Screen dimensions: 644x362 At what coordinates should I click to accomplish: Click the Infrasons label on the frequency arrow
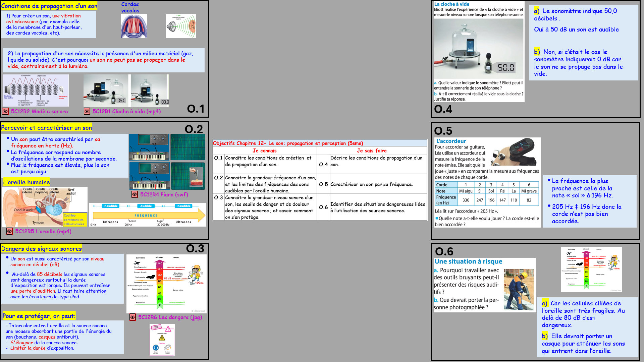point(111,222)
